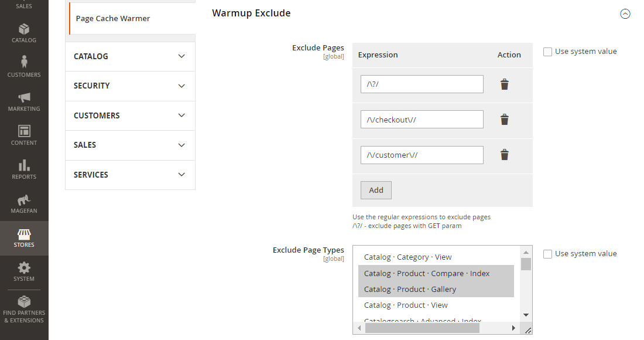Tick Use system value for Exclude Page Types
Screen dimensions: 644x340
[547, 254]
